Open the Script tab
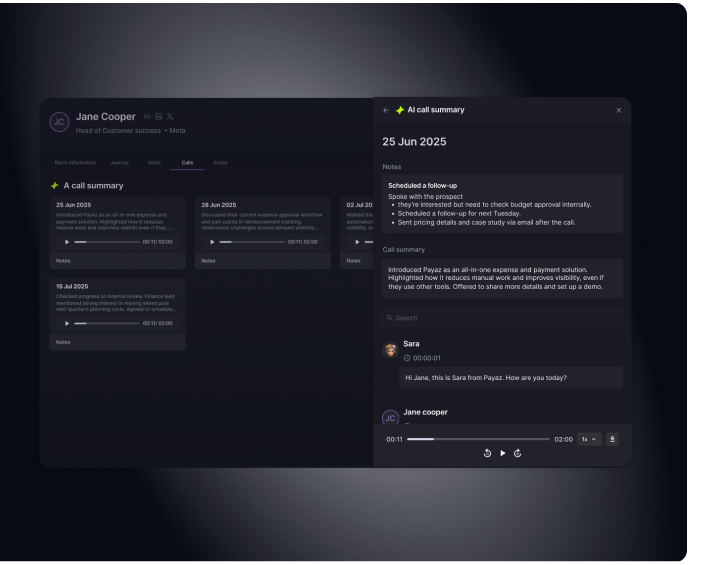The width and height of the screenshot is (710, 565). (220, 162)
